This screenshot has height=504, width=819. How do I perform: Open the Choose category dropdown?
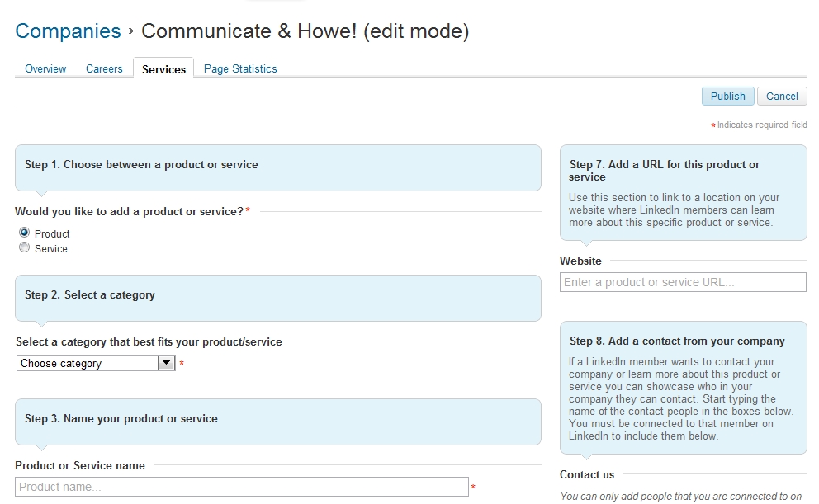(96, 363)
